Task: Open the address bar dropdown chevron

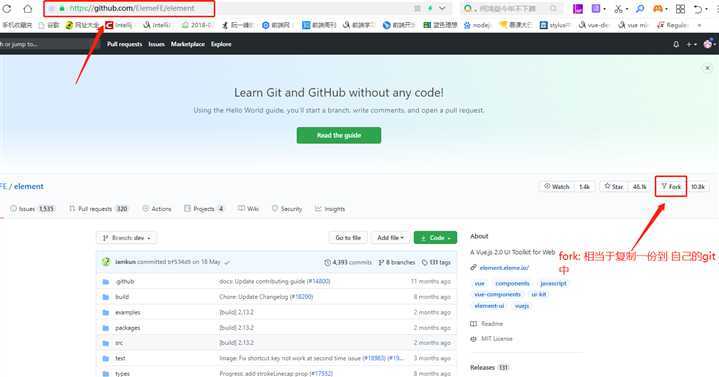Action: (x=442, y=8)
